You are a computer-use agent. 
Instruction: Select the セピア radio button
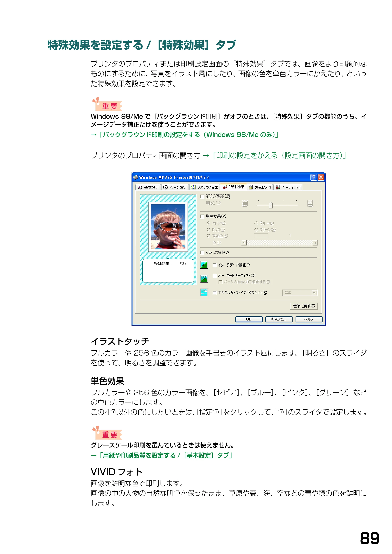208,223
